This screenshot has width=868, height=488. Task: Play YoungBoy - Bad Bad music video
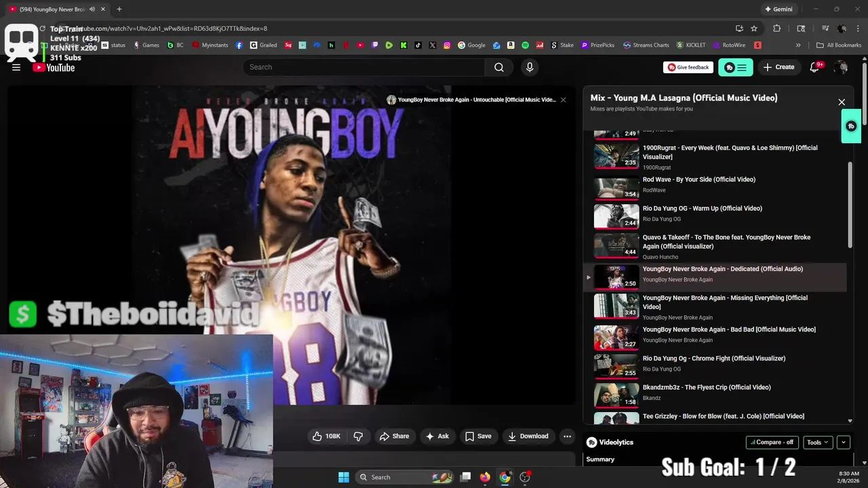pyautogui.click(x=715, y=338)
